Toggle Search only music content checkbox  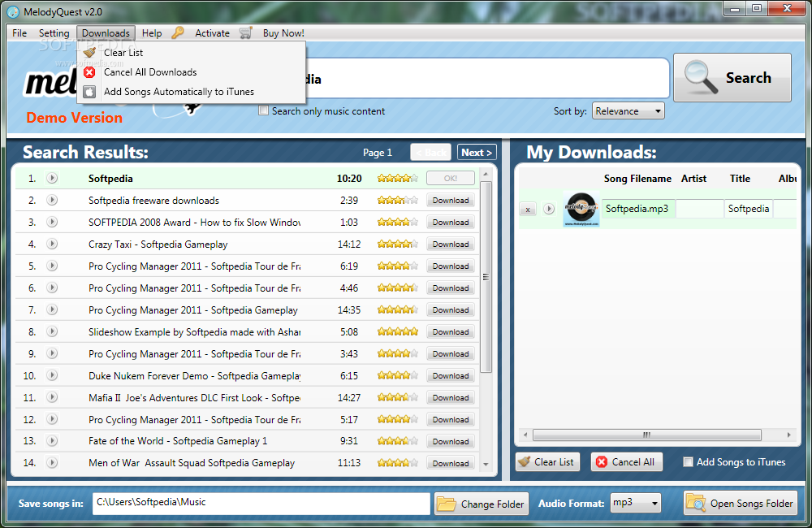point(264,110)
